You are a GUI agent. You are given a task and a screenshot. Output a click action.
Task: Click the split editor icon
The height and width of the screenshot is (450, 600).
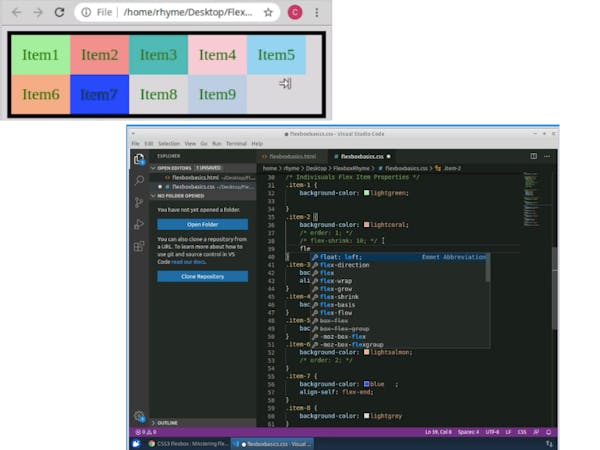533,156
